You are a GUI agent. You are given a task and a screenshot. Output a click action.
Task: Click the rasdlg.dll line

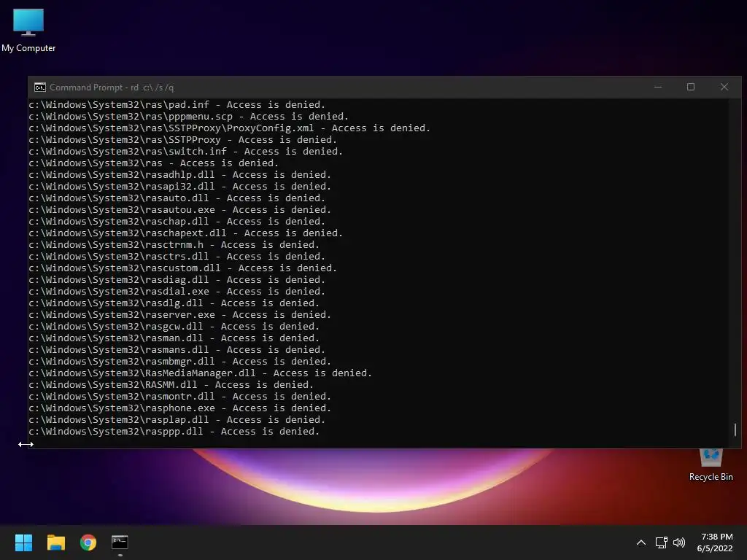pyautogui.click(x=174, y=303)
